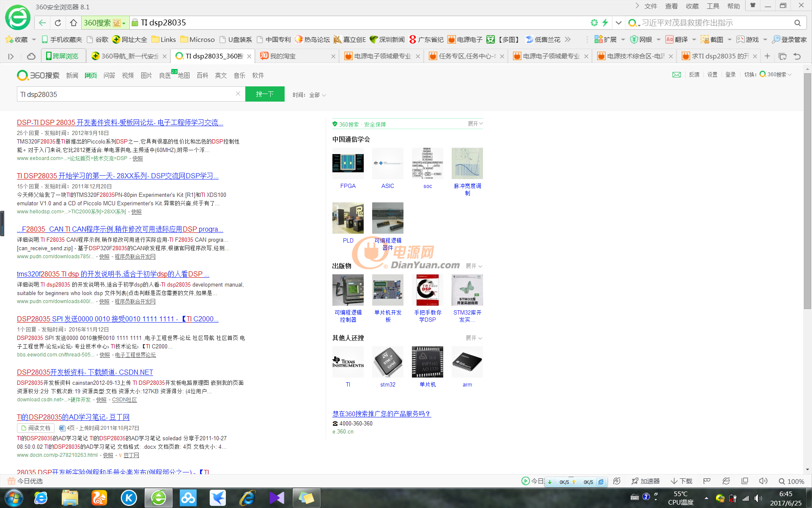Open the 加速器 accelerator status bar button
The width and height of the screenshot is (812, 508).
point(645,481)
